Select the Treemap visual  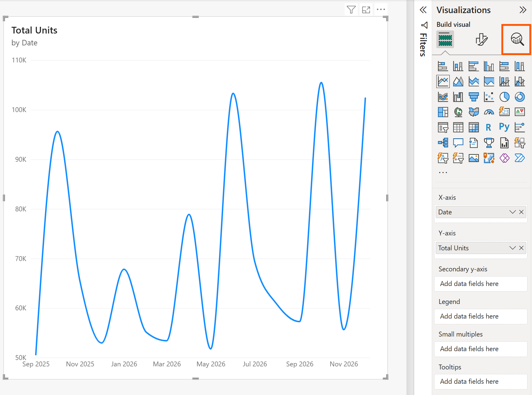pos(443,112)
